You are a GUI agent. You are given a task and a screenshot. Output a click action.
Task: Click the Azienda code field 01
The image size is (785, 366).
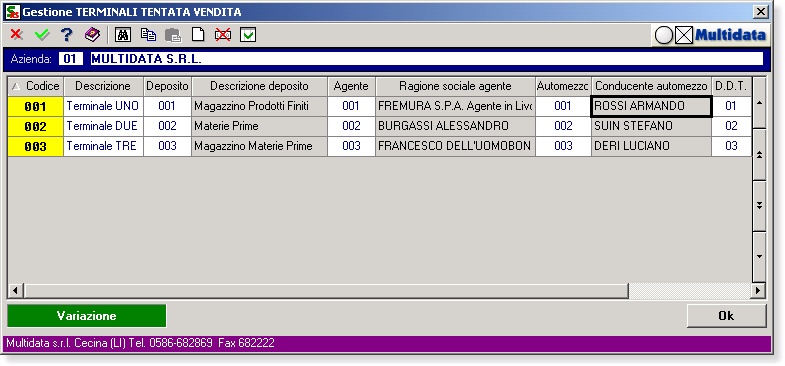pos(71,59)
